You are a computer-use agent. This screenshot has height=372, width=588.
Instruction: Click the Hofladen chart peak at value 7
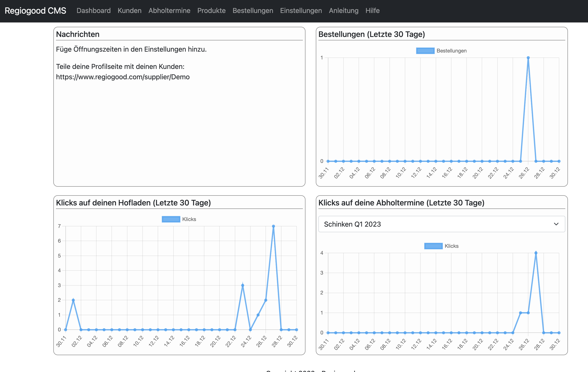tap(273, 226)
